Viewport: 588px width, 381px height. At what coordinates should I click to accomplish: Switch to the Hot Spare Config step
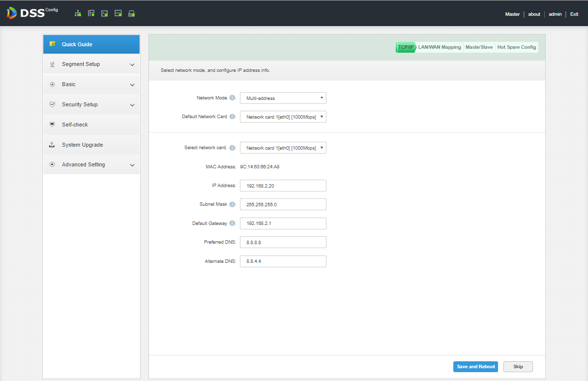(516, 47)
